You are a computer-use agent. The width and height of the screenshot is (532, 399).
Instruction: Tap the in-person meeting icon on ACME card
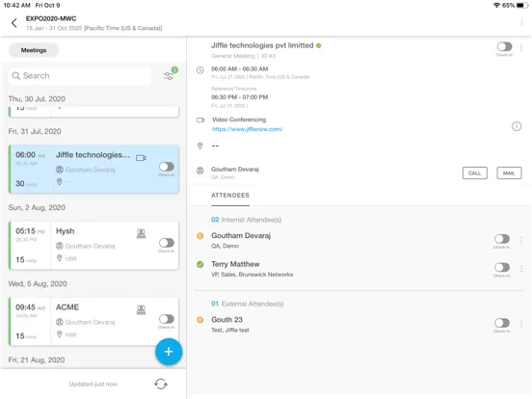coord(141,309)
